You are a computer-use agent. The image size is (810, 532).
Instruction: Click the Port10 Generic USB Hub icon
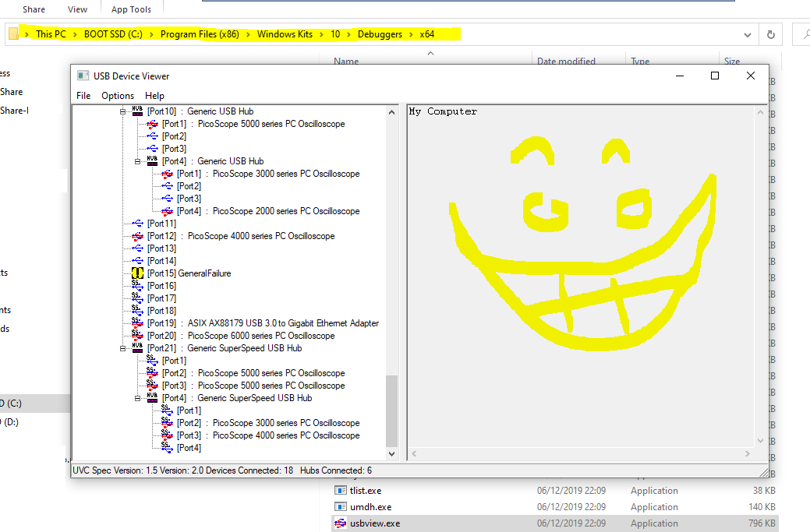point(137,111)
